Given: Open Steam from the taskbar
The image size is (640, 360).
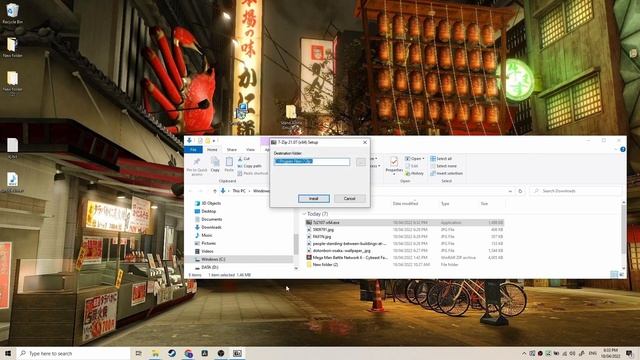Looking at the screenshot, I should (172, 353).
